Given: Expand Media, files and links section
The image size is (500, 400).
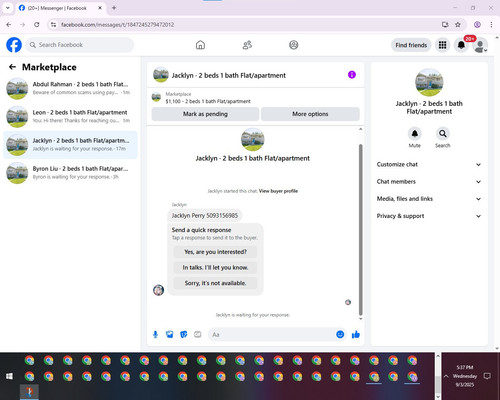Looking at the screenshot, I should [429, 199].
